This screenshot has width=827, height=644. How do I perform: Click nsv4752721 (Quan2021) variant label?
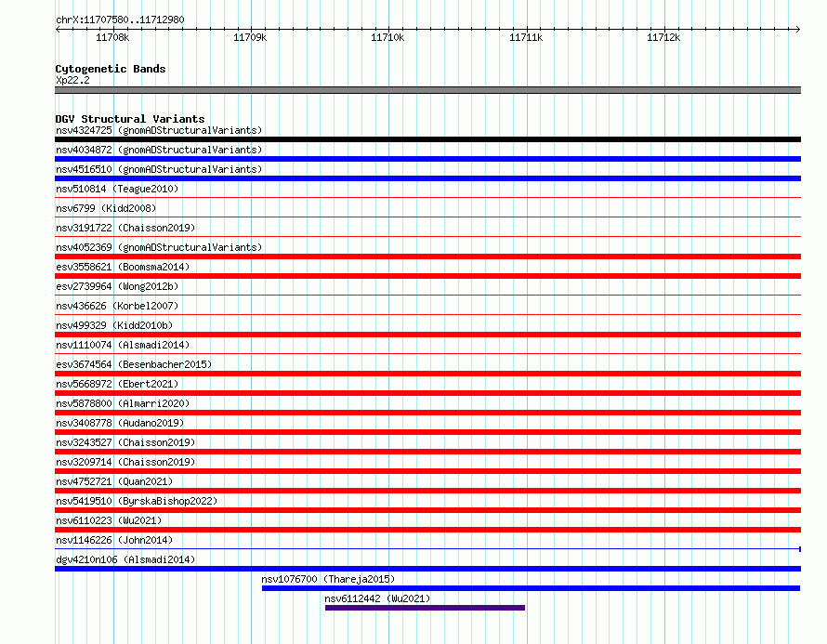click(x=114, y=481)
